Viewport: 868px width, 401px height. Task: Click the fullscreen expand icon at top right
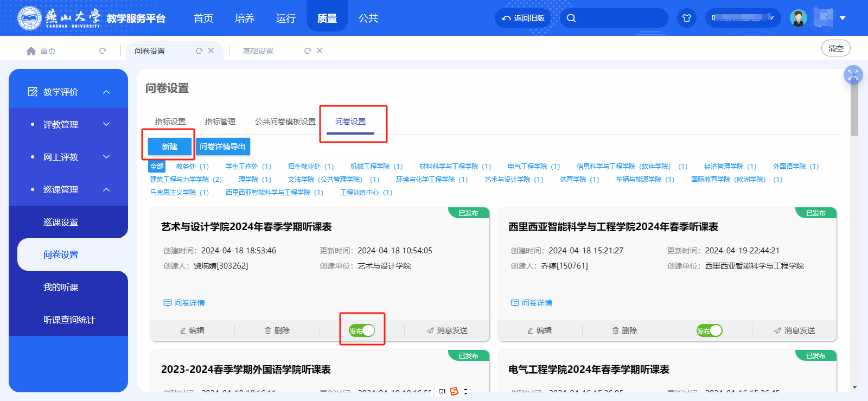pyautogui.click(x=853, y=75)
